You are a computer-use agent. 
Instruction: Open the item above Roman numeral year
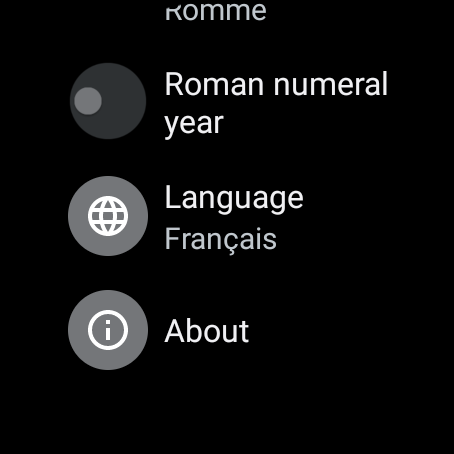[216, 11]
